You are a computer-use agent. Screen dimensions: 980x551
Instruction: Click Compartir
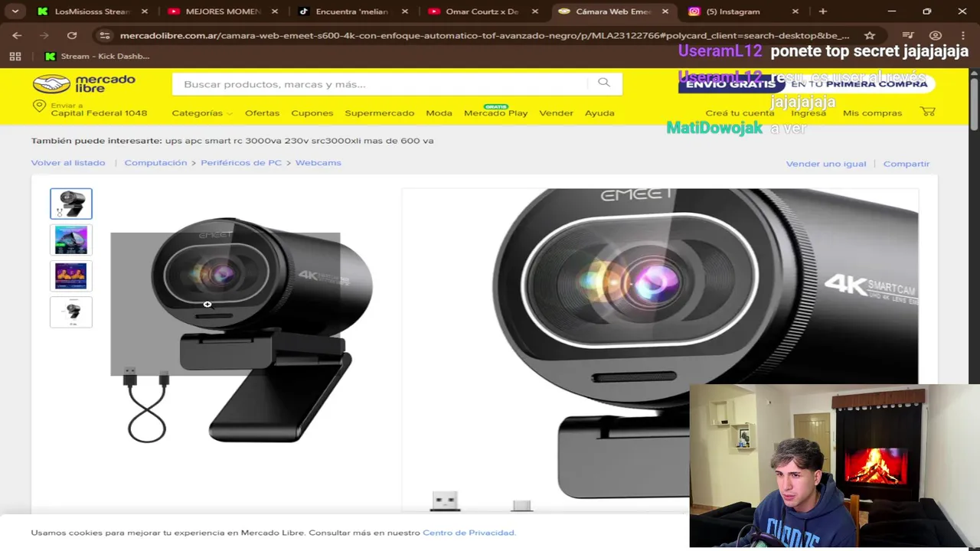[x=906, y=164]
